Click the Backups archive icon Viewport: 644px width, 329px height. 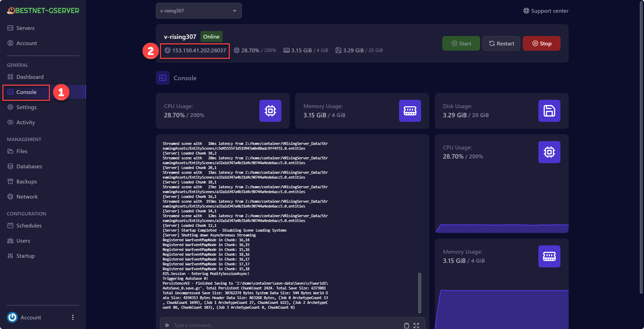tap(10, 181)
